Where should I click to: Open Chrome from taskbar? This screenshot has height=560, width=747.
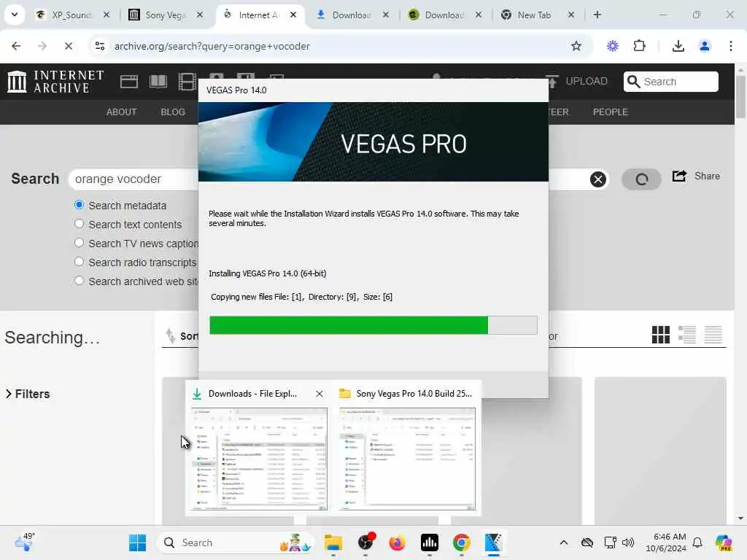point(461,542)
